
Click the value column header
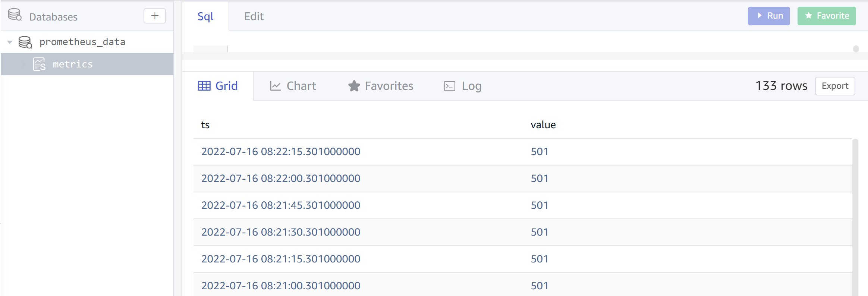543,125
